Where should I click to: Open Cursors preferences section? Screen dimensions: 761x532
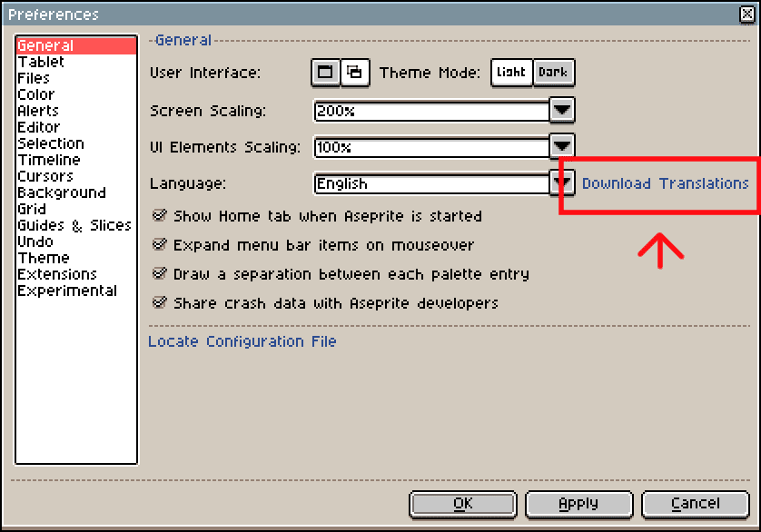pyautogui.click(x=76, y=176)
